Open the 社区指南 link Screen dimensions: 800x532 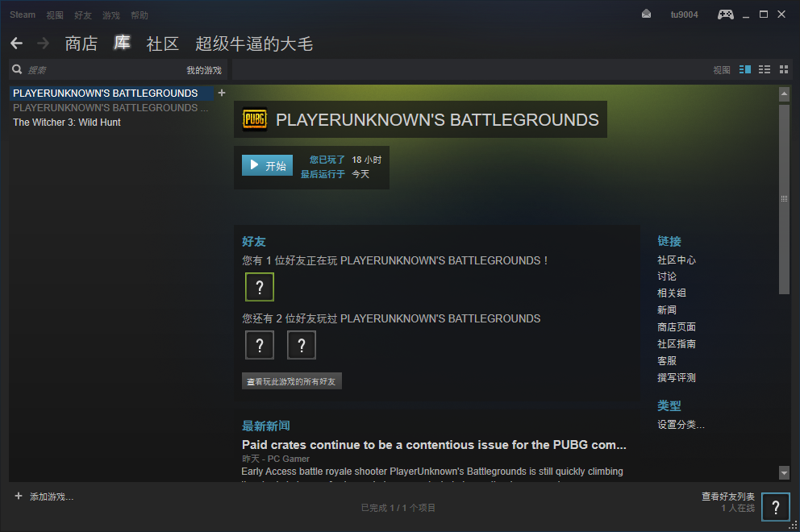pyautogui.click(x=677, y=344)
